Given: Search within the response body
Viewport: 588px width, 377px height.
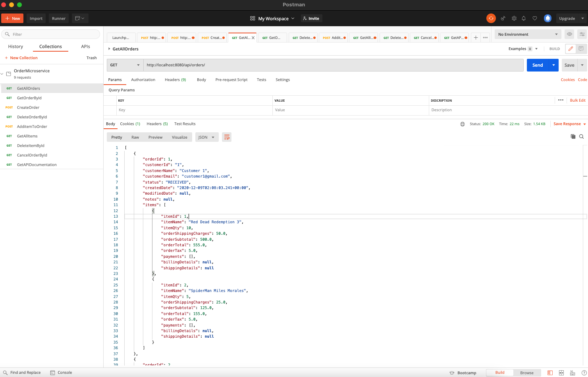Looking at the screenshot, I should pyautogui.click(x=581, y=137).
